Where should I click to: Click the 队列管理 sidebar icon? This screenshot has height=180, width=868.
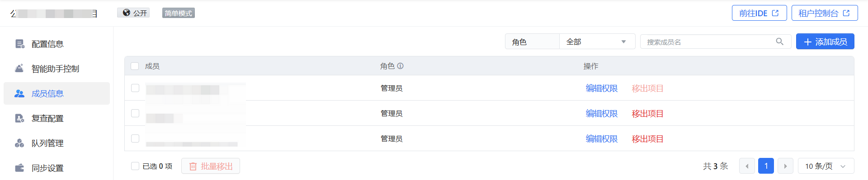pyautogui.click(x=19, y=143)
